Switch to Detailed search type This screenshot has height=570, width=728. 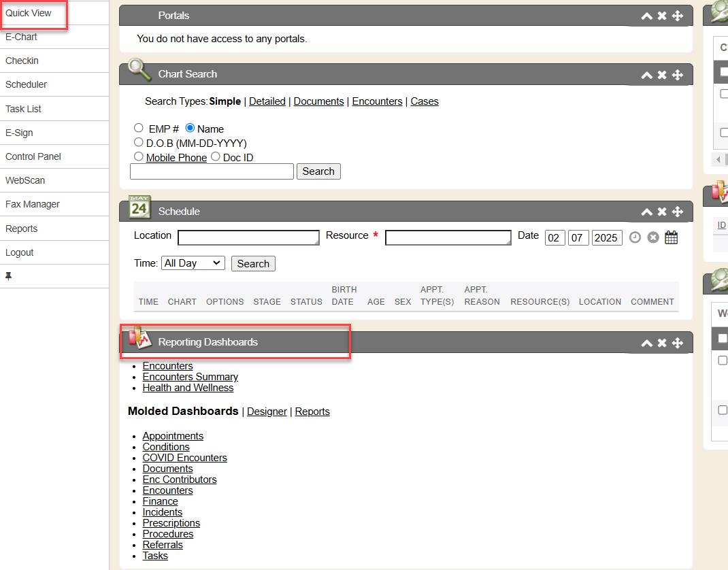267,101
